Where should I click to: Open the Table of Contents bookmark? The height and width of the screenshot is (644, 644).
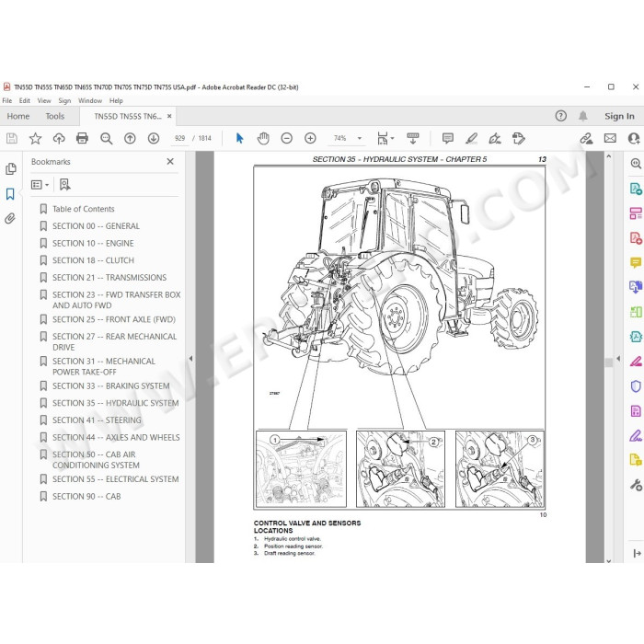pos(84,209)
